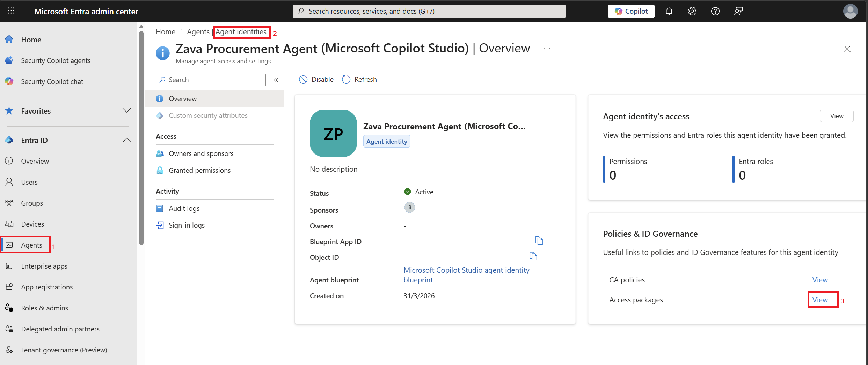The image size is (868, 365).
Task: Click Home breadcrumb link
Action: point(166,32)
